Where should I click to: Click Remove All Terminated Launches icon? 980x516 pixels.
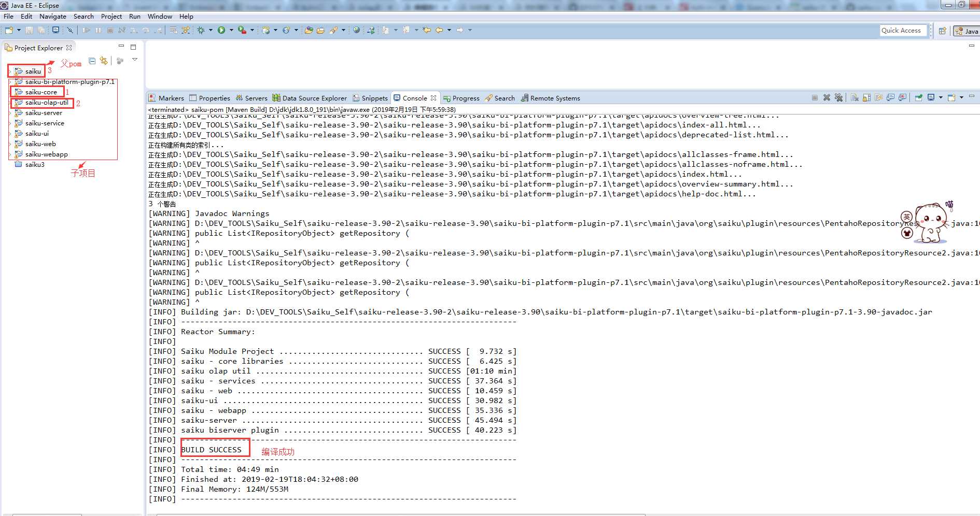[x=838, y=97]
